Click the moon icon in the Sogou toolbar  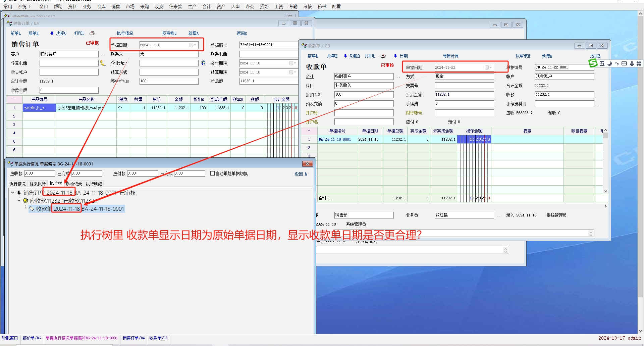pyautogui.click(x=609, y=63)
